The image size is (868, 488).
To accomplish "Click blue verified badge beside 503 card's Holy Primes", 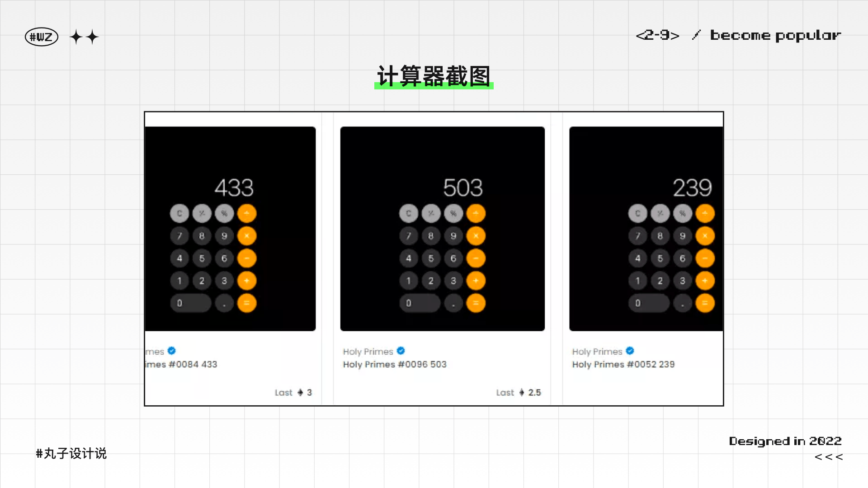I will click(x=401, y=351).
